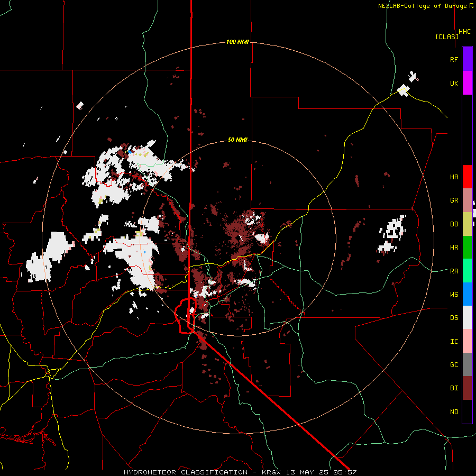
Task: Click the UK magenta legend swatch
Action: point(467,83)
